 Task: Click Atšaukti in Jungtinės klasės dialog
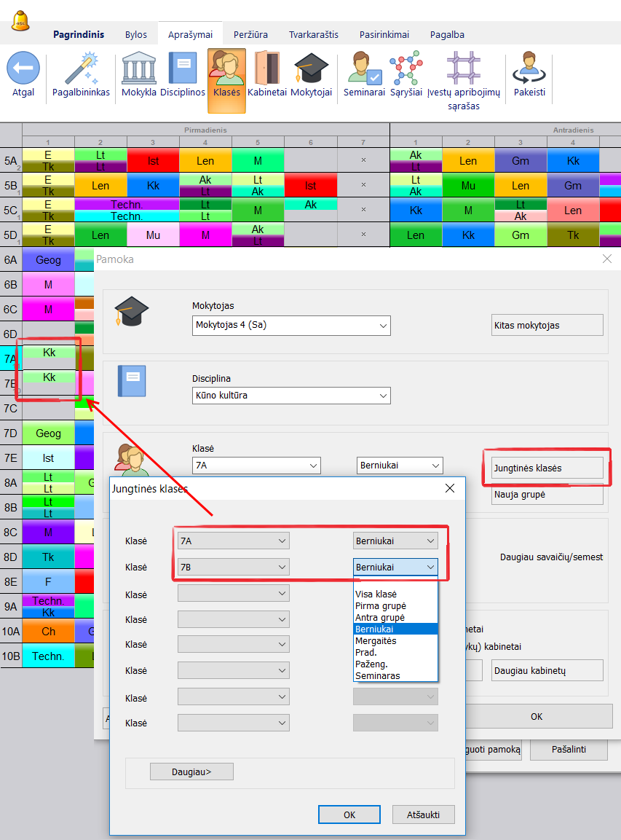[x=423, y=815]
